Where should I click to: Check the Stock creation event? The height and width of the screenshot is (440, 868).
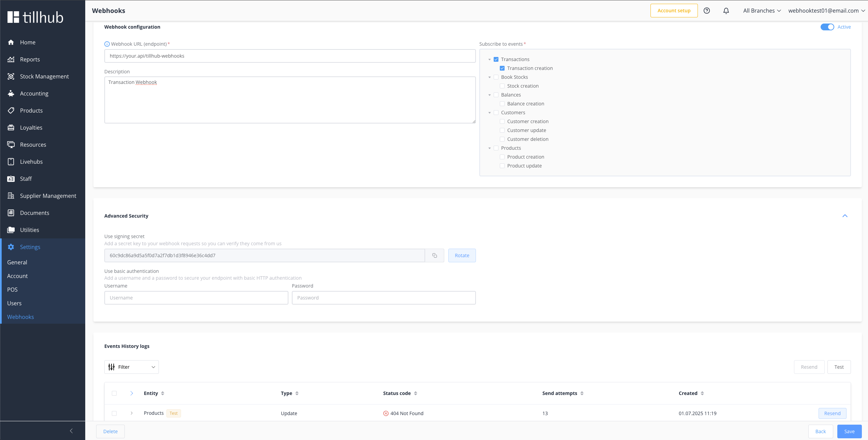coord(502,86)
